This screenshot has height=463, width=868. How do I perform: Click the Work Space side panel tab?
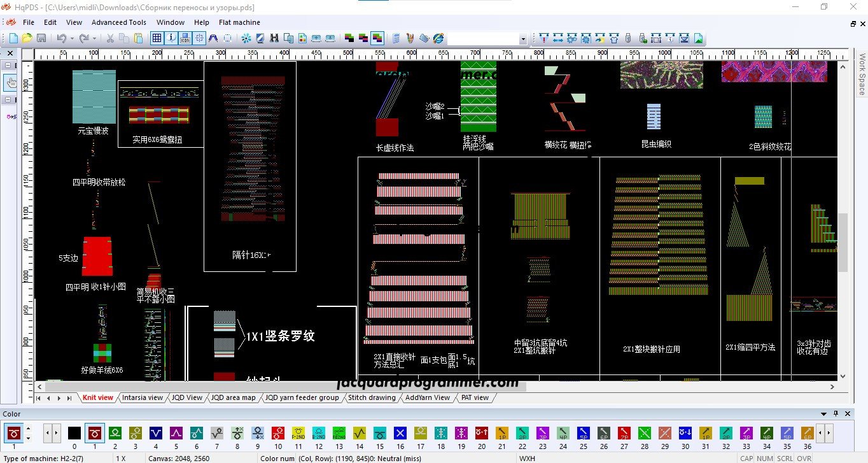coord(862,75)
